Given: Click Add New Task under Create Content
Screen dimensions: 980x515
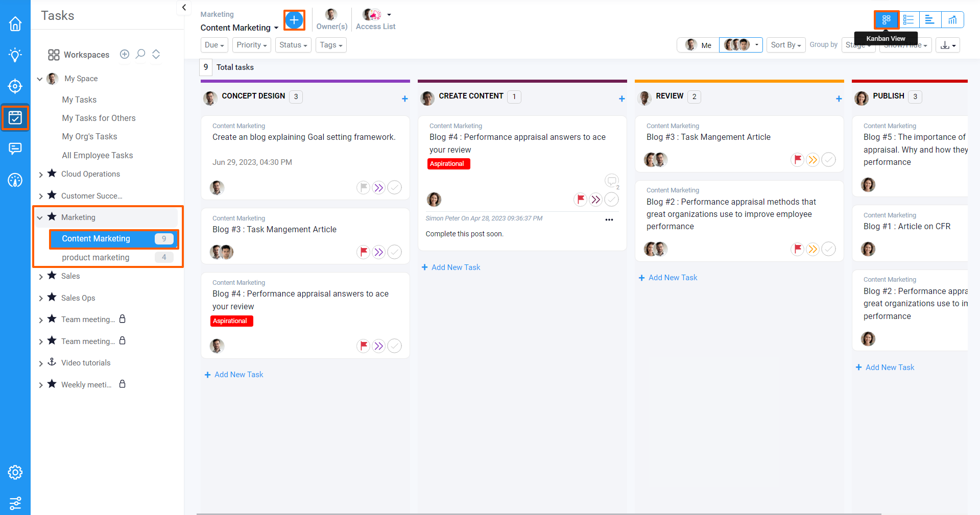Looking at the screenshot, I should pyautogui.click(x=451, y=267).
